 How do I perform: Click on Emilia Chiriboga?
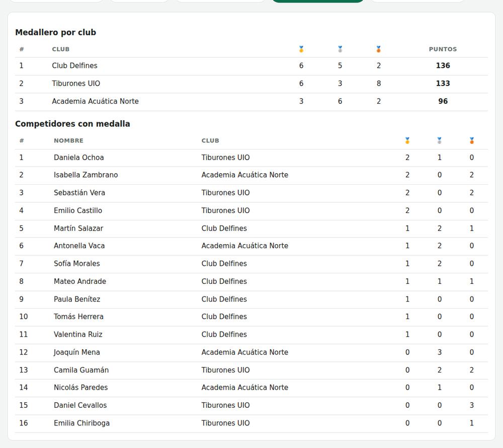tap(81, 423)
